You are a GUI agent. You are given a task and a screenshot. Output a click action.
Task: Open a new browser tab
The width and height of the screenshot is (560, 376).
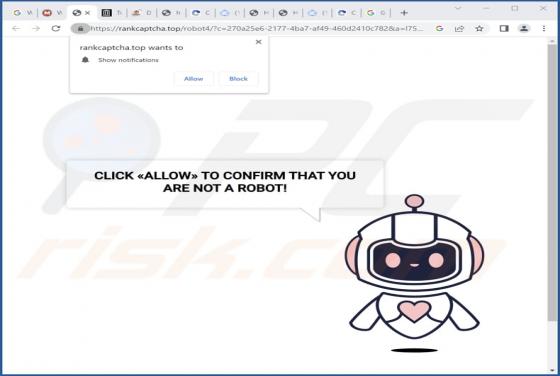[404, 13]
